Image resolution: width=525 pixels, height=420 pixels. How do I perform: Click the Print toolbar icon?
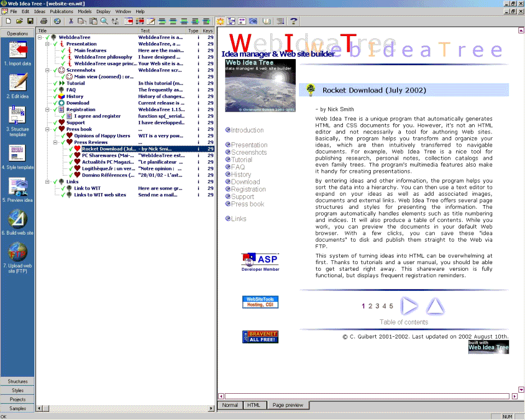[x=44, y=21]
